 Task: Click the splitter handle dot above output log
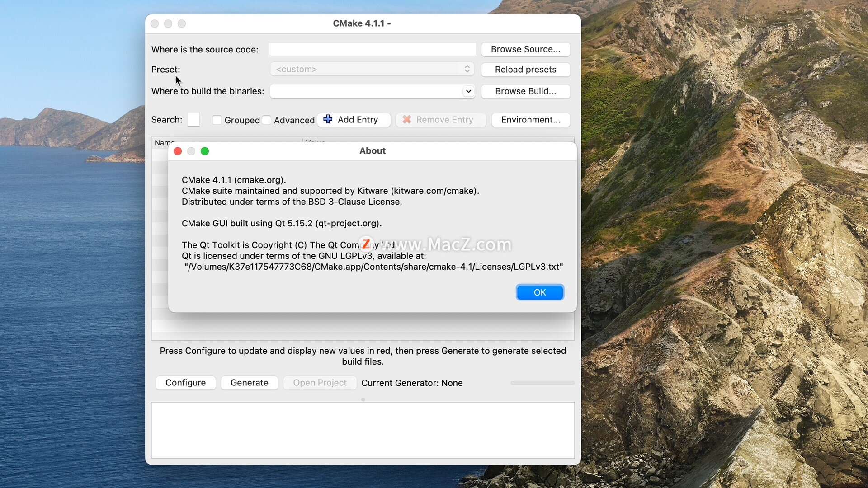point(363,399)
